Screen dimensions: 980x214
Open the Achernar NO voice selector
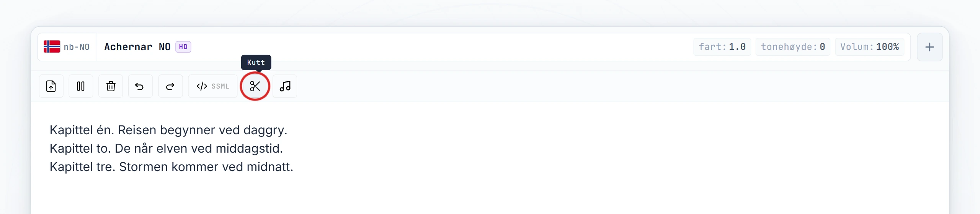[x=147, y=47]
